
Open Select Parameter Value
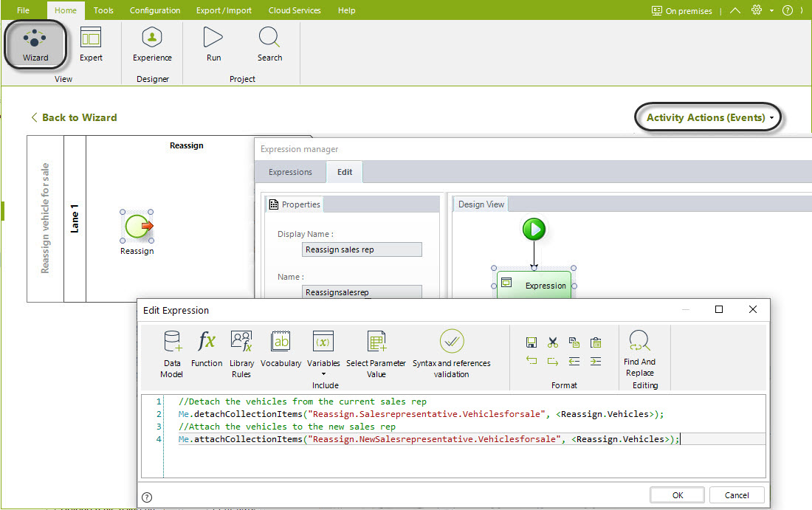(376, 354)
